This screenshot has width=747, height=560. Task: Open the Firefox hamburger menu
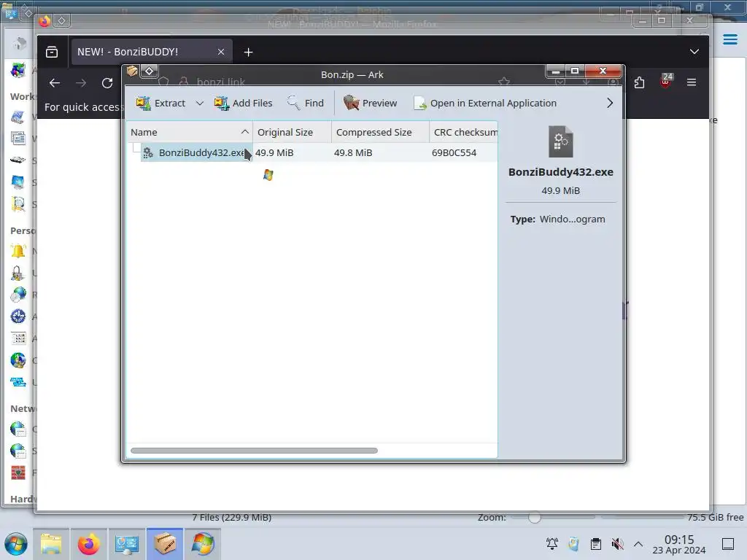tap(692, 83)
